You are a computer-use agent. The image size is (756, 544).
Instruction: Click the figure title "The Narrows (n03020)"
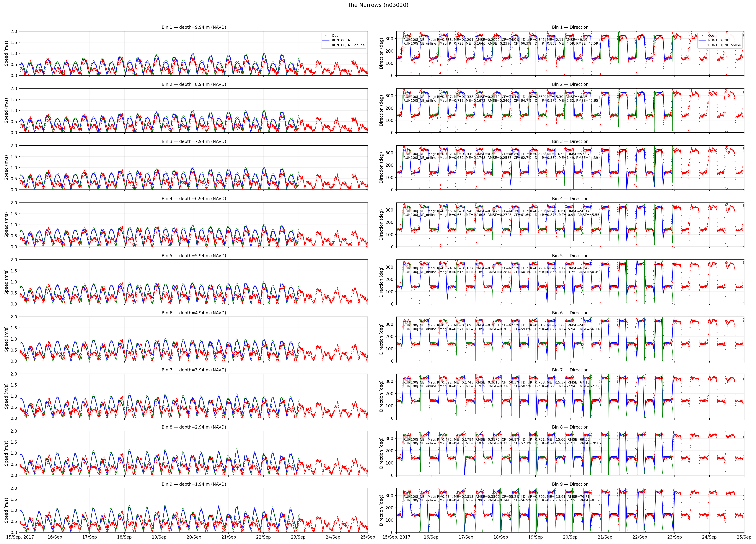378,5
